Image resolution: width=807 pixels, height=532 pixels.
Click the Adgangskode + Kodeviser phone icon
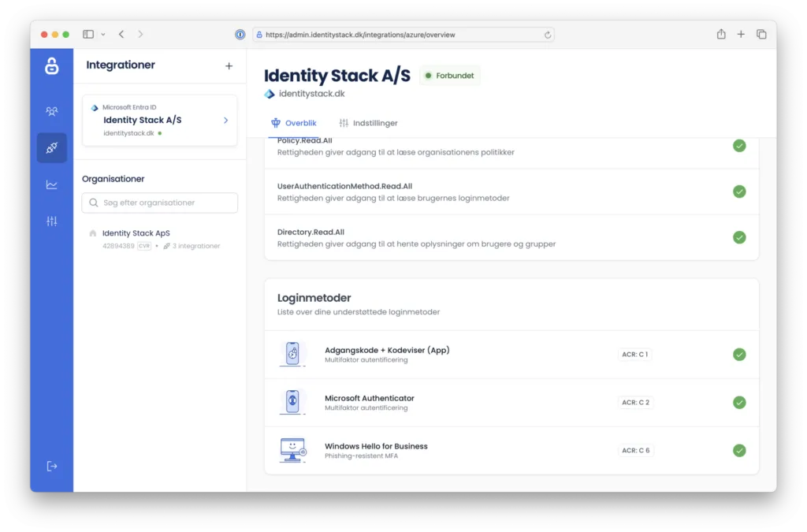point(292,354)
